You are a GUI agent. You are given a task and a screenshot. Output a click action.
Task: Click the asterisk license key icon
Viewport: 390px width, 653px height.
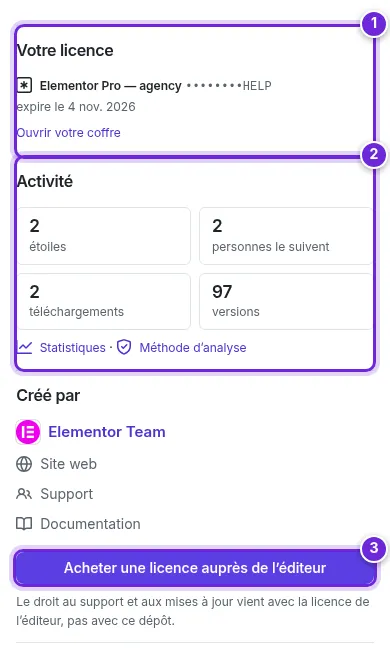pyautogui.click(x=24, y=85)
